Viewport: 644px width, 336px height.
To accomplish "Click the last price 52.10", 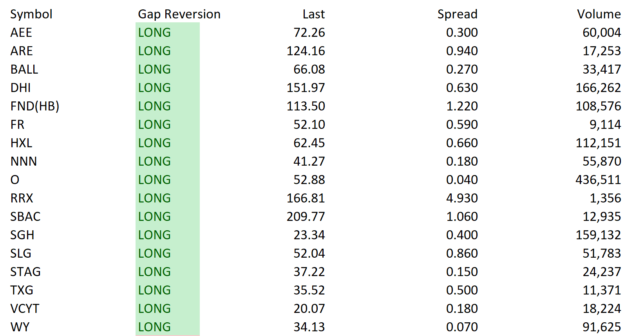I will [309, 125].
